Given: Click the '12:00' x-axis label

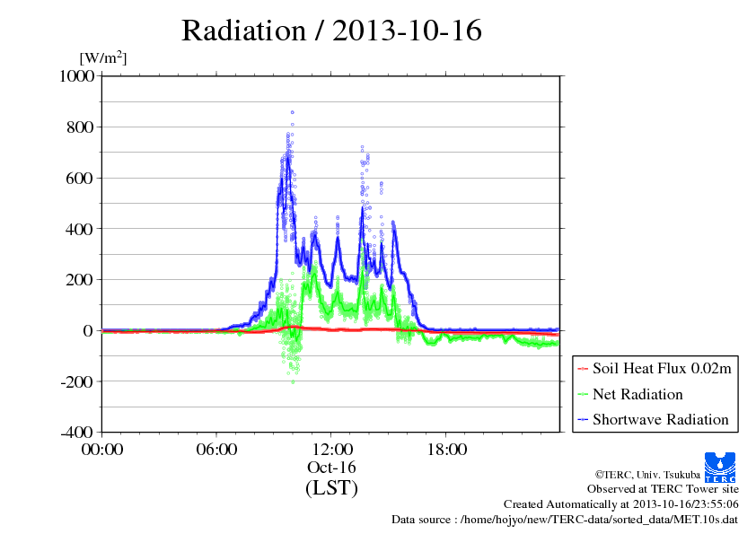Looking at the screenshot, I should tap(331, 450).
